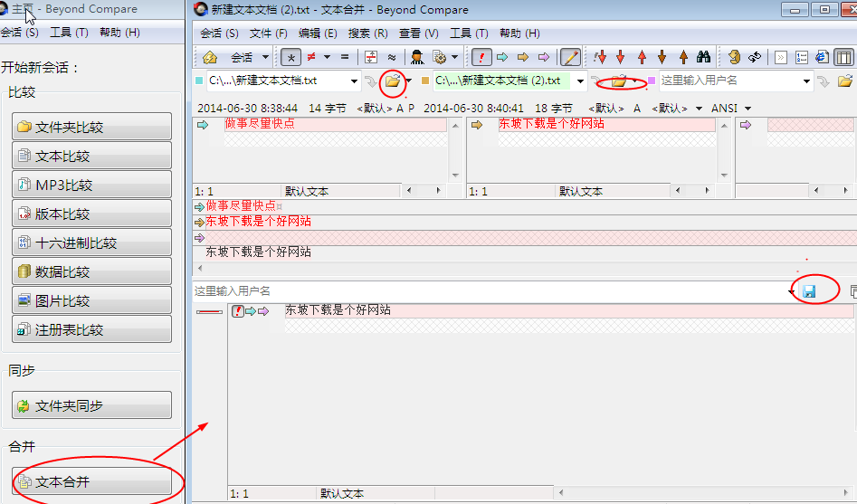Click the purple center arrow in toolbar
The width and height of the screenshot is (857, 504).
pos(544,57)
